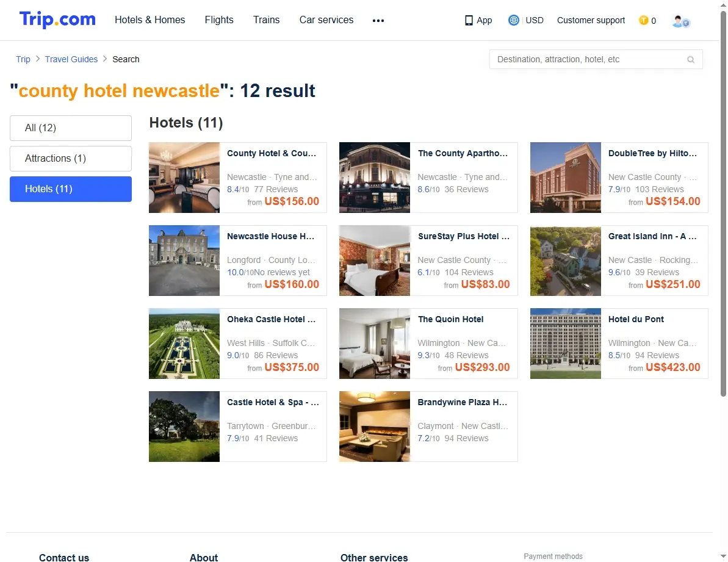728x562 pixels.
Task: Click the US$251.00 price
Action: [672, 284]
